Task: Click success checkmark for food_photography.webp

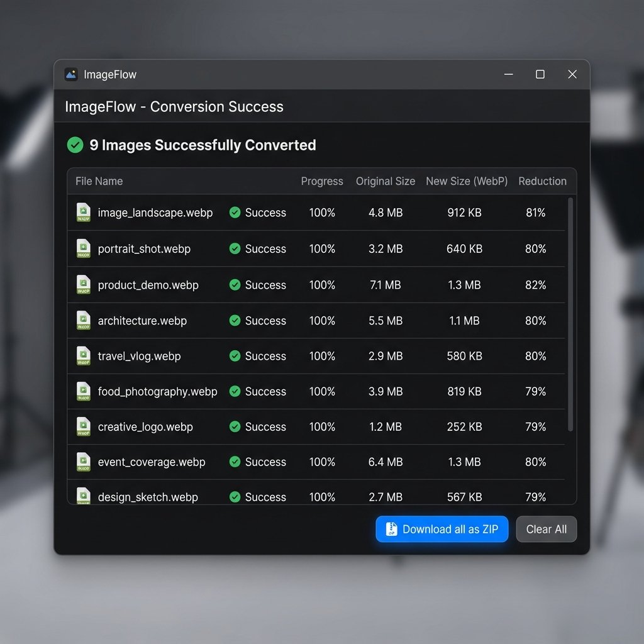Action: point(235,391)
